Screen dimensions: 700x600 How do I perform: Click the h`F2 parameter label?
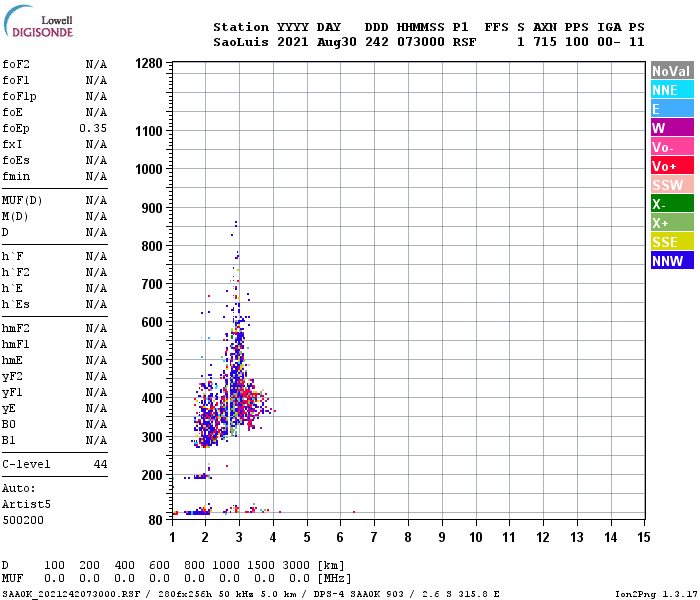16,272
